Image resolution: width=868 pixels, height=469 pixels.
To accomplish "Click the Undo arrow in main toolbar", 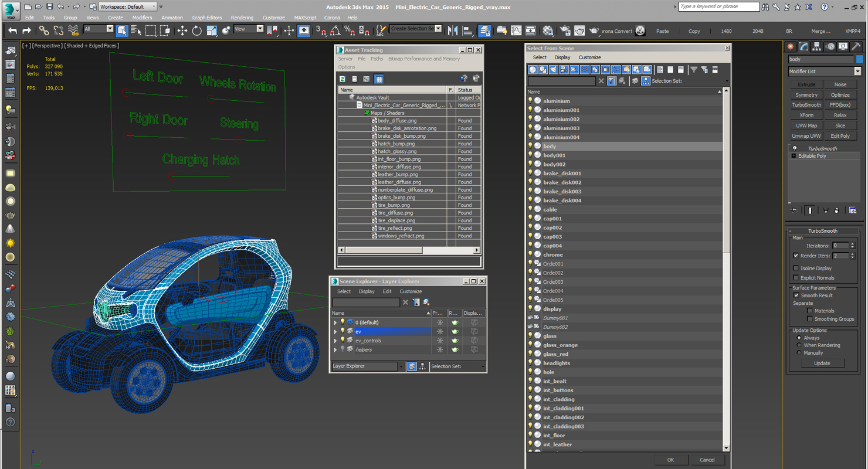I will [x=12, y=30].
